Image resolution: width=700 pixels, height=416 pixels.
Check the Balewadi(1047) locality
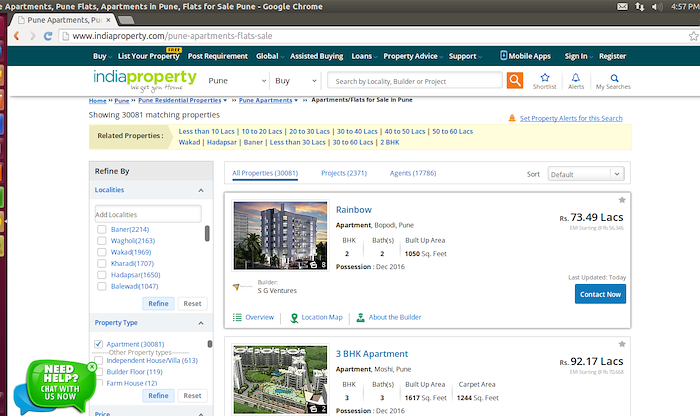point(102,286)
